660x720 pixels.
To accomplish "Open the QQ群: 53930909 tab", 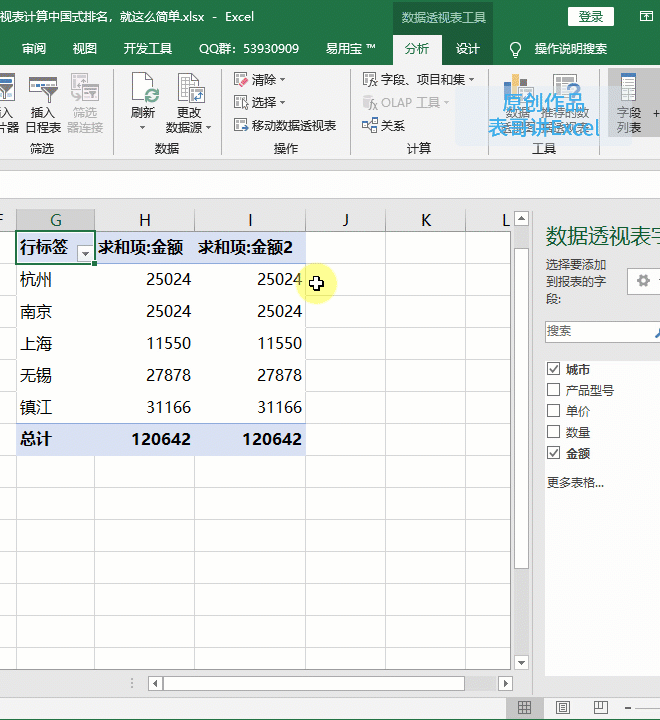I will [x=249, y=49].
